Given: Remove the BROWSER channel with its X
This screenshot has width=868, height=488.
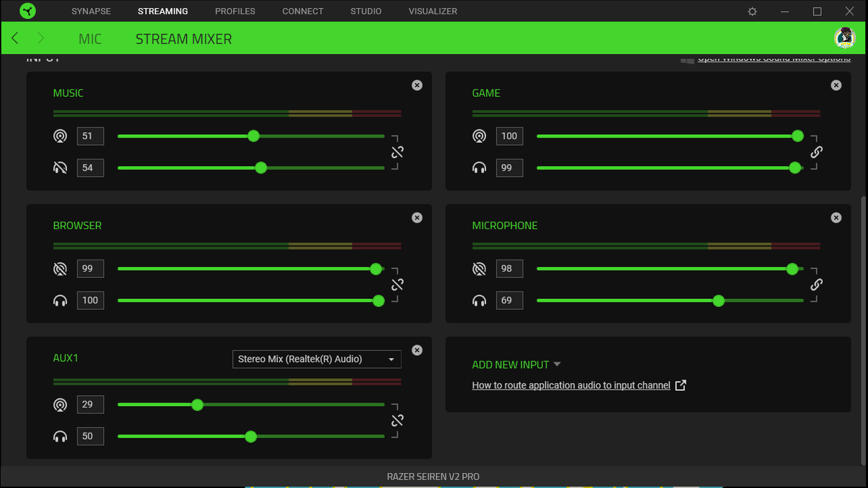Looking at the screenshot, I should click(417, 218).
